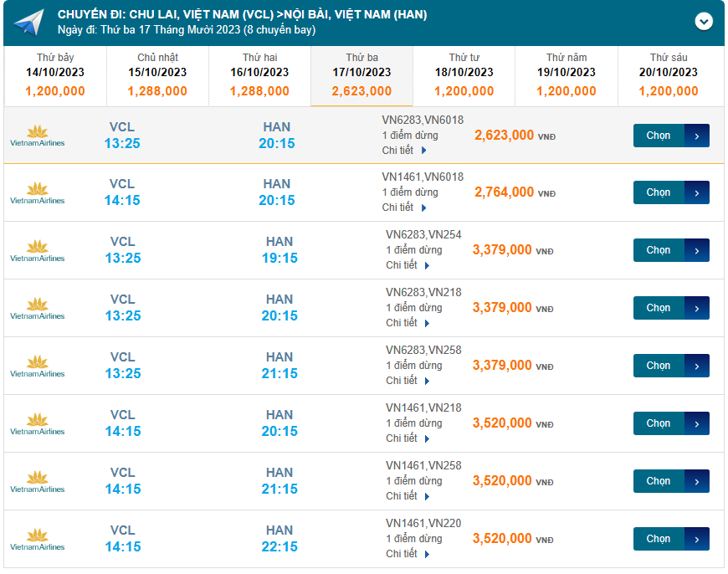Image resolution: width=728 pixels, height=574 pixels.
Task: Click the paper plane icon in header
Action: pyautogui.click(x=29, y=23)
